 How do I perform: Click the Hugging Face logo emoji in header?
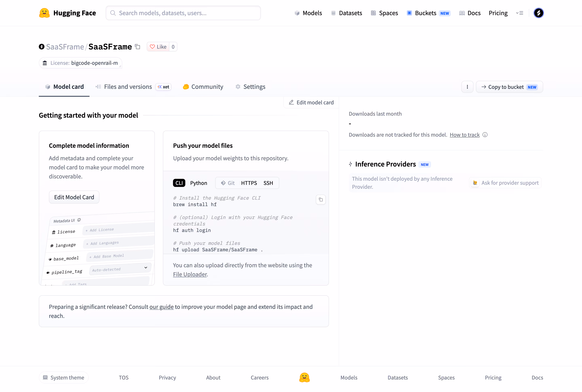click(44, 13)
